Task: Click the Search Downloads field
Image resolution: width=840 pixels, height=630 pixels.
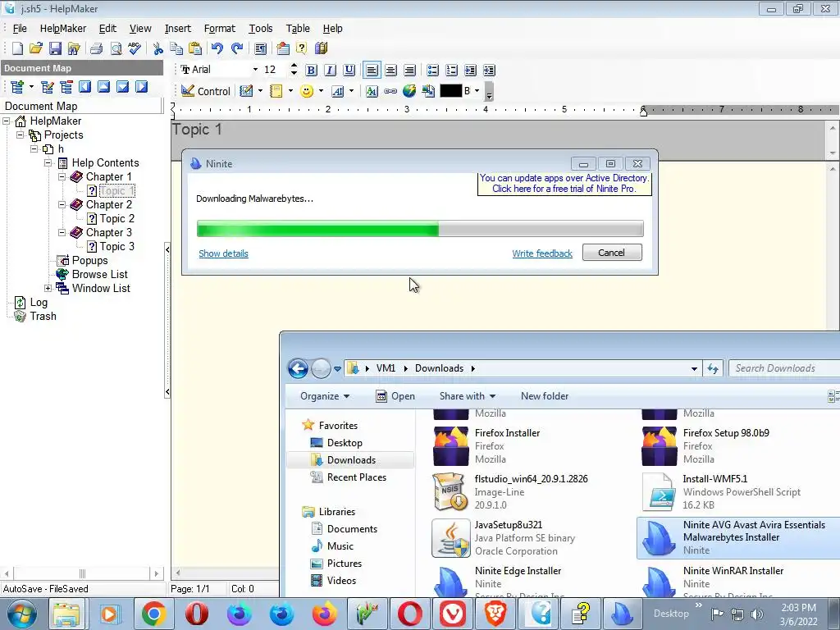Action: 784,368
